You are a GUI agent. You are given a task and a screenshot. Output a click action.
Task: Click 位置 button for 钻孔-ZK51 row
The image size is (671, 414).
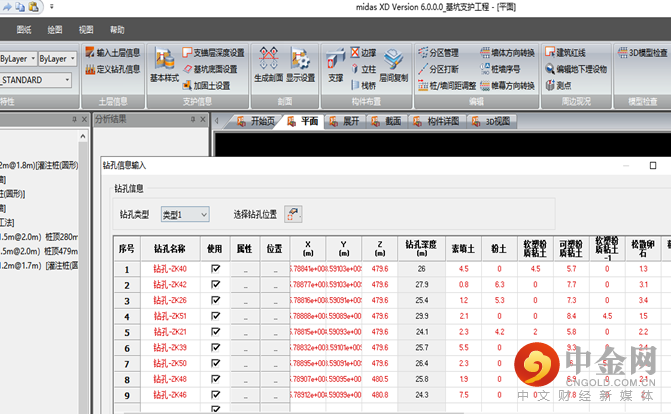(275, 316)
